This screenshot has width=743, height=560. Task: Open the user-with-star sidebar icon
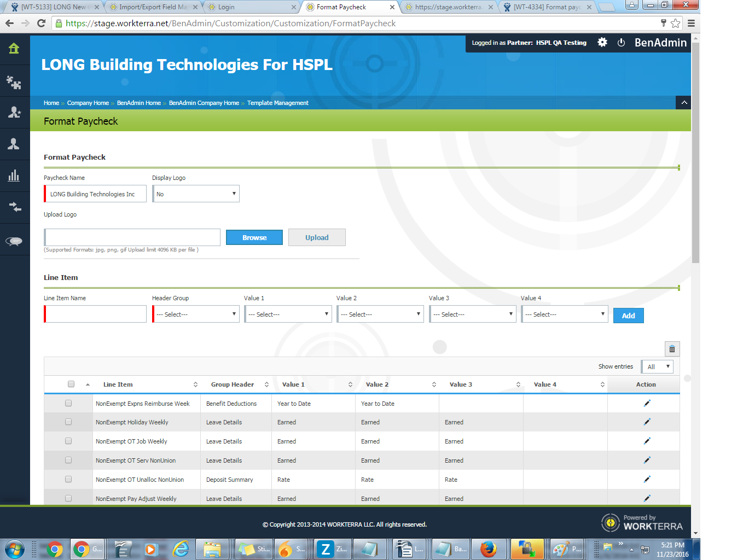(x=14, y=112)
